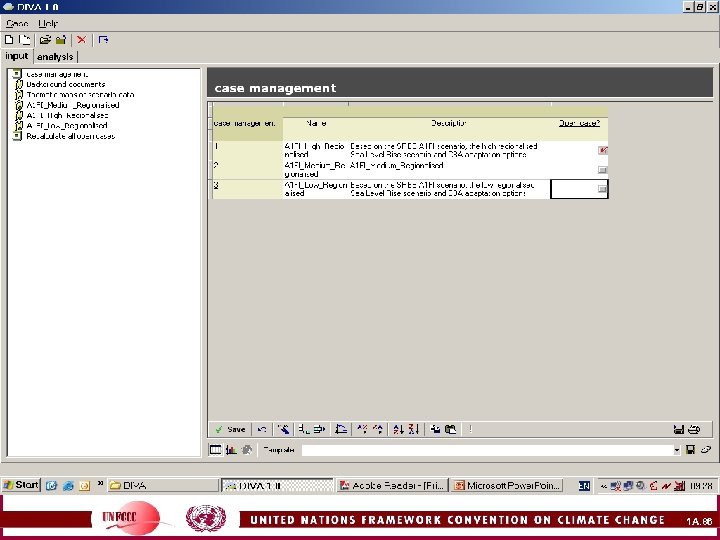720x540 pixels.
Task: Click the Internet Explorer quick launch icon
Action: 68,485
